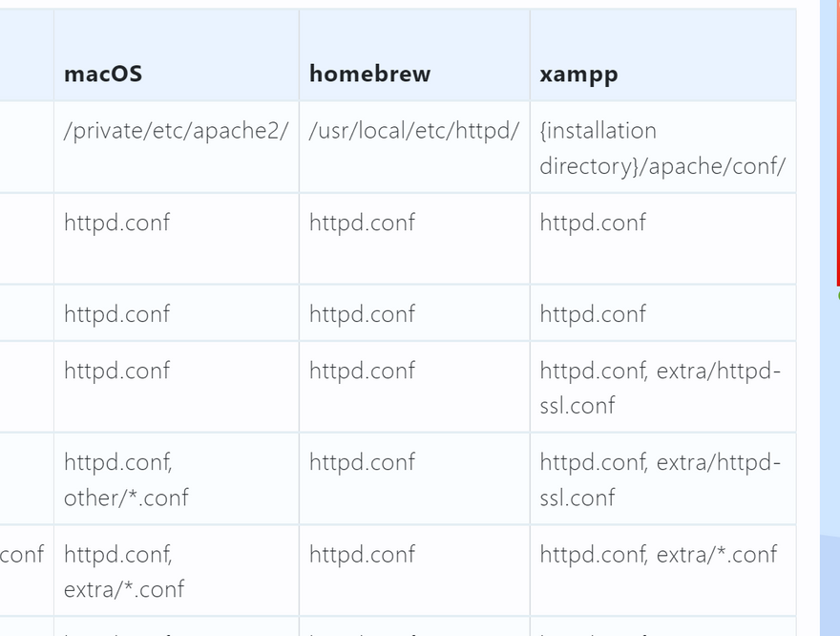Select the empty header cell left of macOS
The width and height of the screenshot is (840, 636).
(26, 55)
